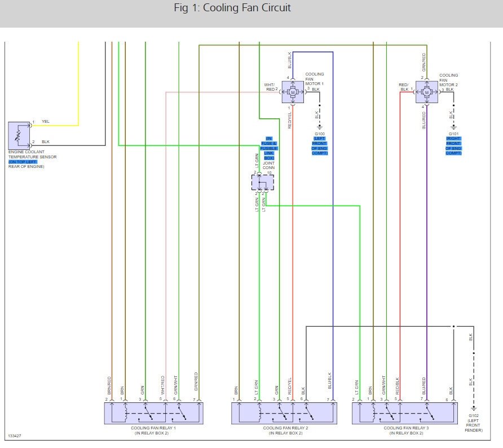Viewport: 503px width, 448px height.
Task: Click the BLU/BLK wire label above Motor 1
Action: pos(290,60)
